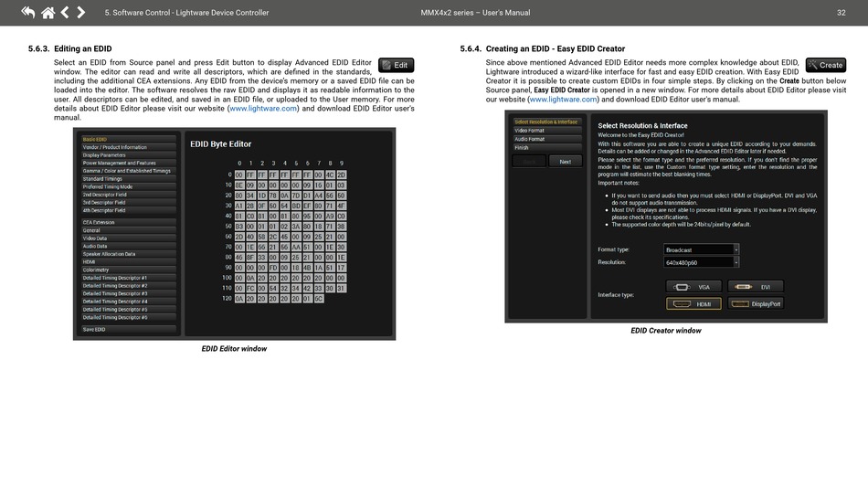Screen dimensions: 868x487
Task: Open Display Parameters section
Action: [129, 155]
